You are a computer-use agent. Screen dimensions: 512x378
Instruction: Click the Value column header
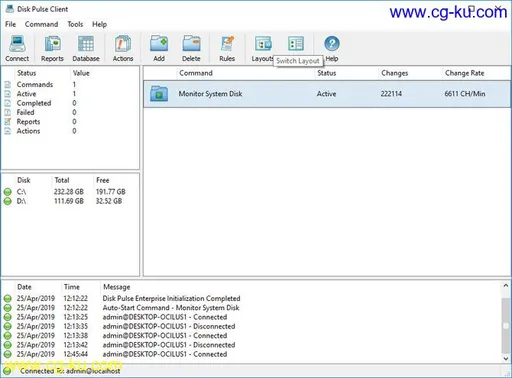click(81, 73)
